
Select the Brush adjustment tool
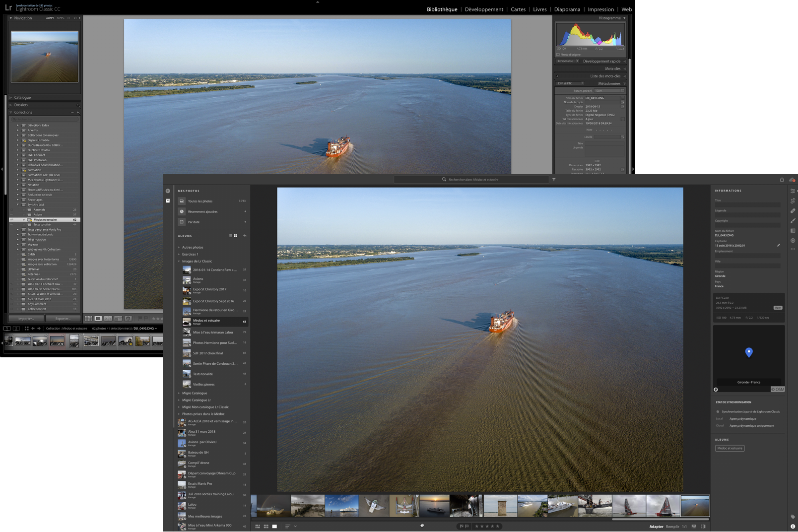click(x=793, y=221)
